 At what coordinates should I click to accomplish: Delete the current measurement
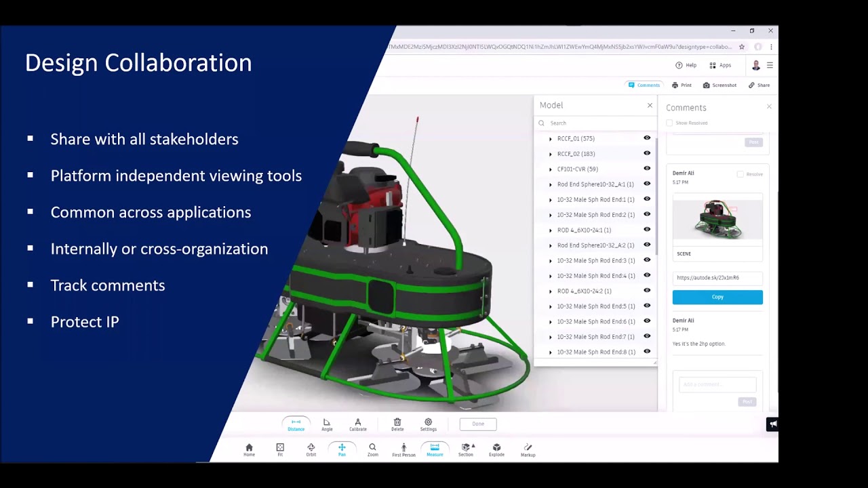tap(397, 424)
